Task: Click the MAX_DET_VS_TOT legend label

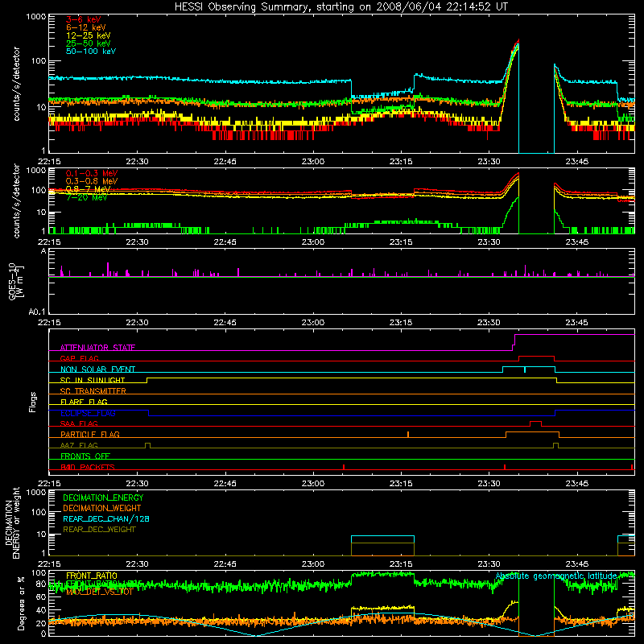Action: (99, 592)
